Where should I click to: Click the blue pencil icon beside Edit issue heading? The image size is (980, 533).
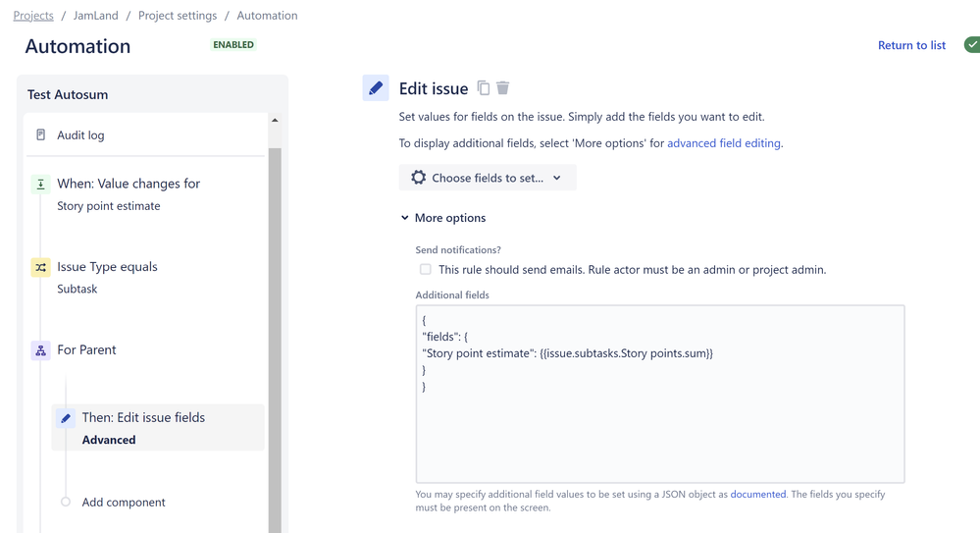(x=376, y=88)
